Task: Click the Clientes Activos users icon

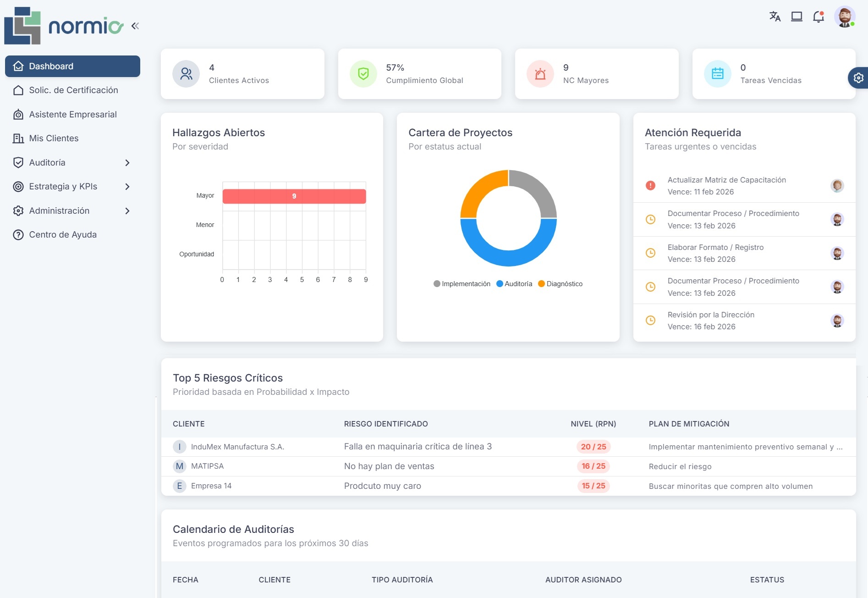Action: pos(186,74)
